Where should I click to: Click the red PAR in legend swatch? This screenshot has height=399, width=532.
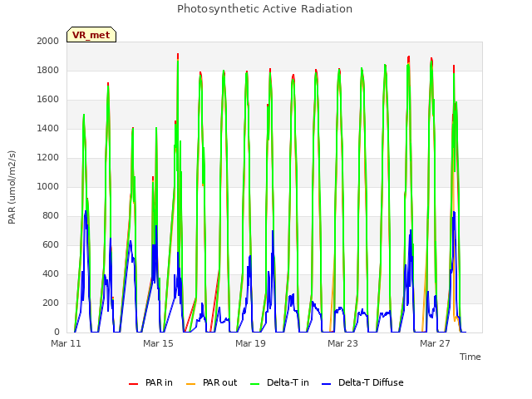[x=133, y=384]
